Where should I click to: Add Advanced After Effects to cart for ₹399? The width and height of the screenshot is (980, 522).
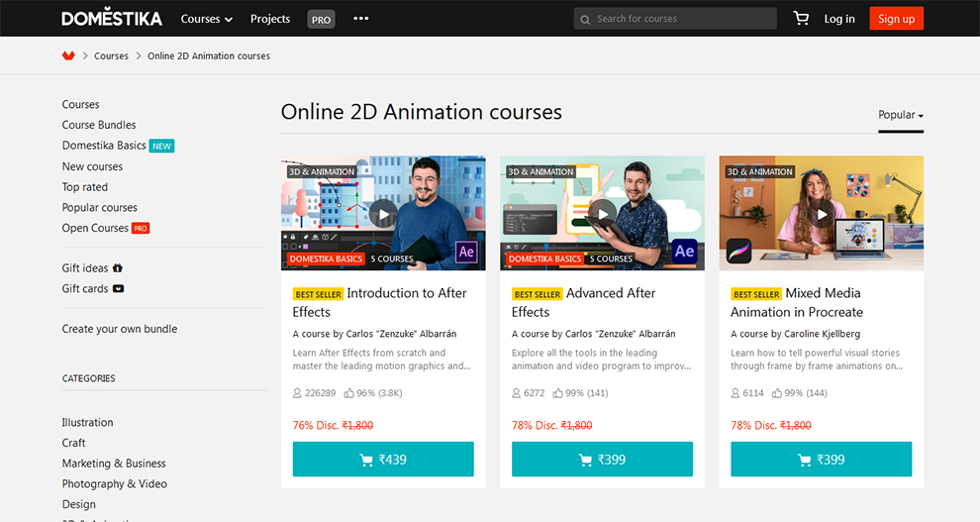(x=603, y=460)
